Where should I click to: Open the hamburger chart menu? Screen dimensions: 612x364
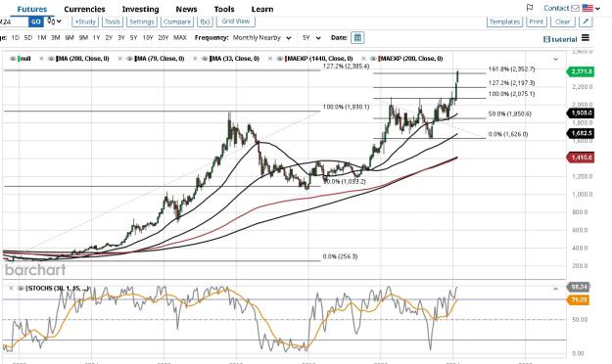click(585, 38)
